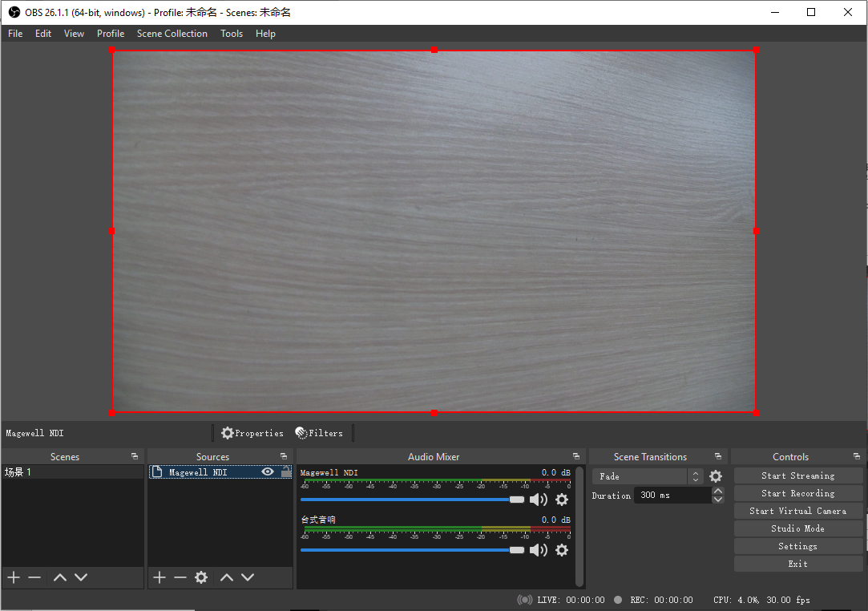Click the Start Streaming button
The height and width of the screenshot is (611, 868).
797,475
